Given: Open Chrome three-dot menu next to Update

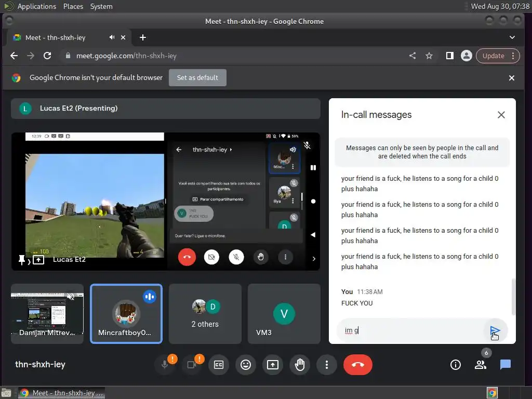Looking at the screenshot, I should tap(513, 56).
